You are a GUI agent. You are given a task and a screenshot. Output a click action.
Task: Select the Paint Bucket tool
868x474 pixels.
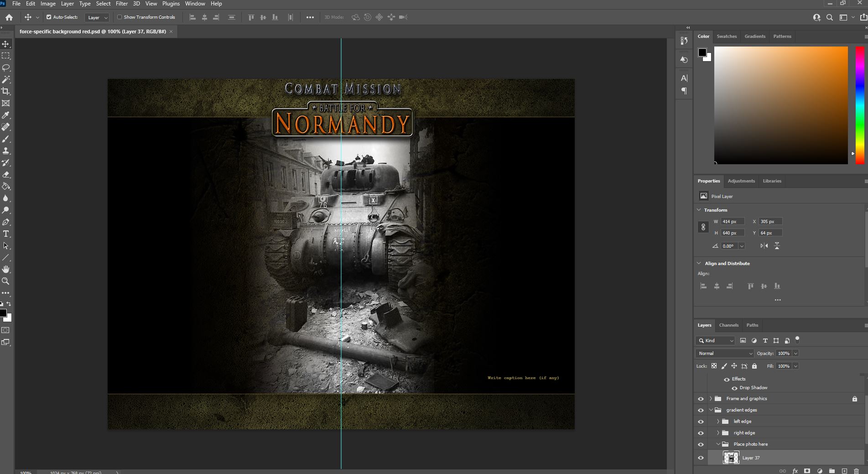tap(6, 186)
